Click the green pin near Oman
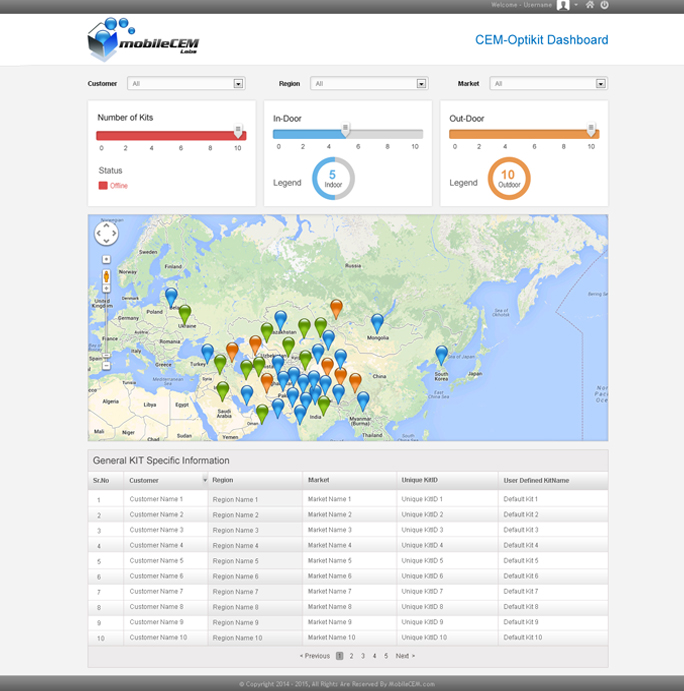Image resolution: width=684 pixels, height=691 pixels. pos(262,414)
